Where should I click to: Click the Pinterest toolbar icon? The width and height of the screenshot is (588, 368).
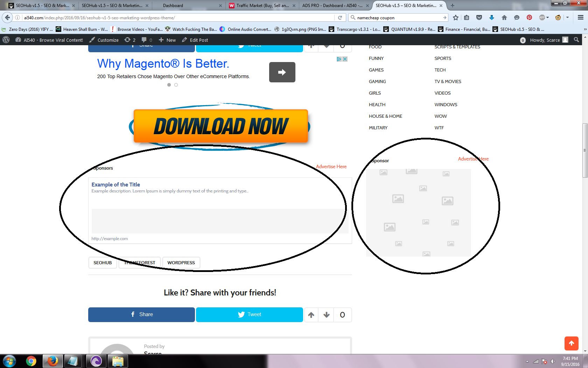point(529,18)
